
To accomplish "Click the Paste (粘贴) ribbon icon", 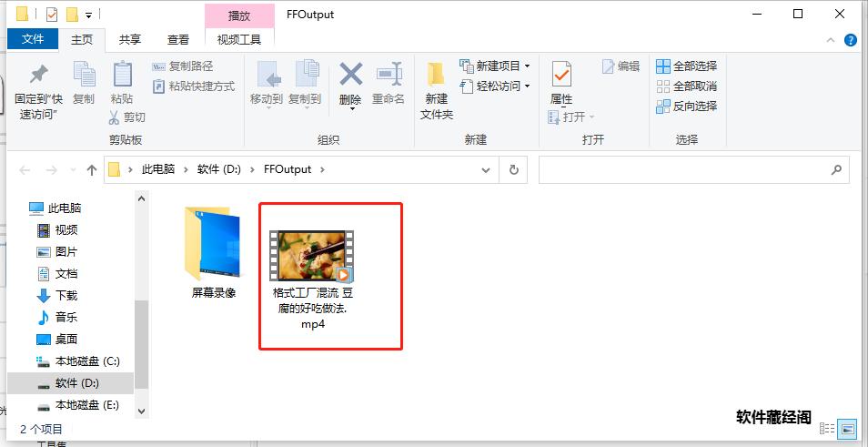I will [122, 75].
